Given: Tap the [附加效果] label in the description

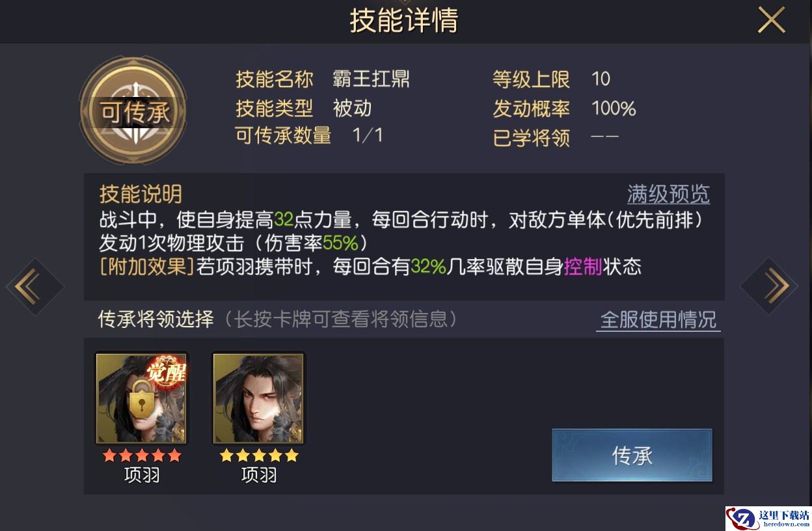Looking at the screenshot, I should click(x=147, y=267).
